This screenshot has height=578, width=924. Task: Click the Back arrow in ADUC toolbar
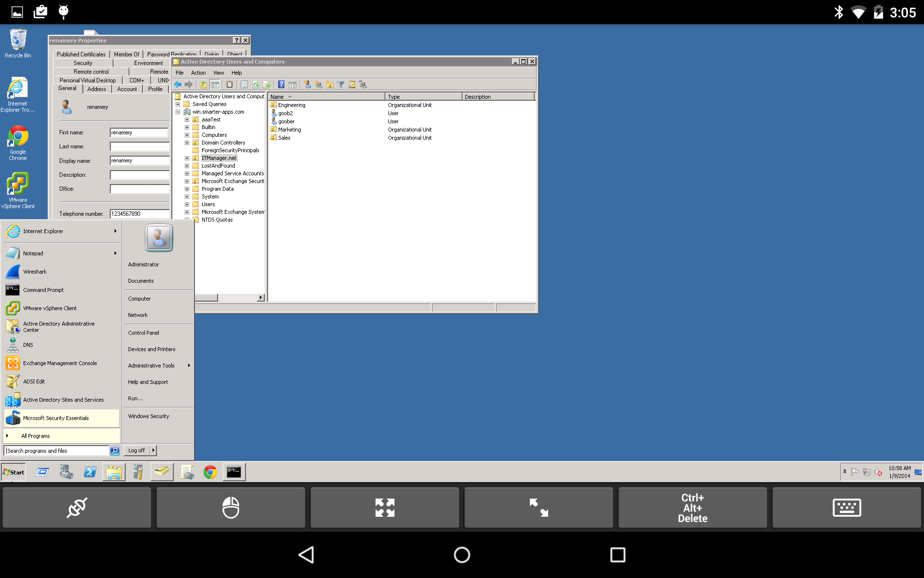click(178, 85)
